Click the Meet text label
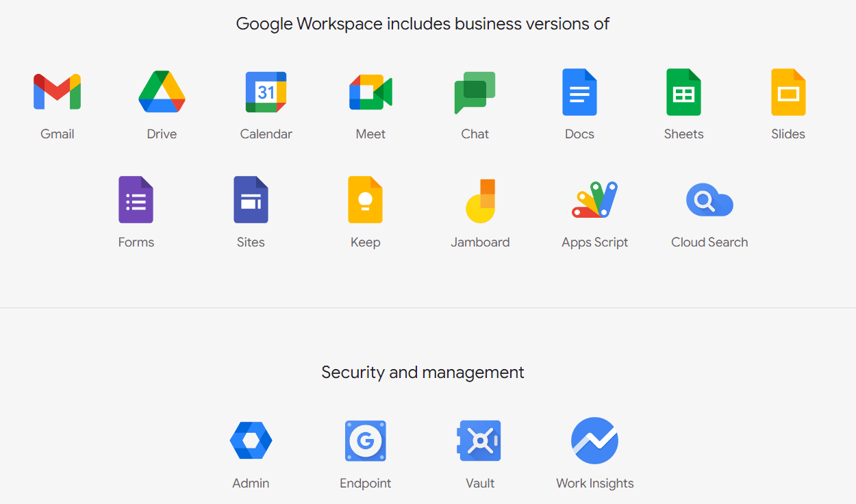The height and width of the screenshot is (504, 856). point(370,134)
